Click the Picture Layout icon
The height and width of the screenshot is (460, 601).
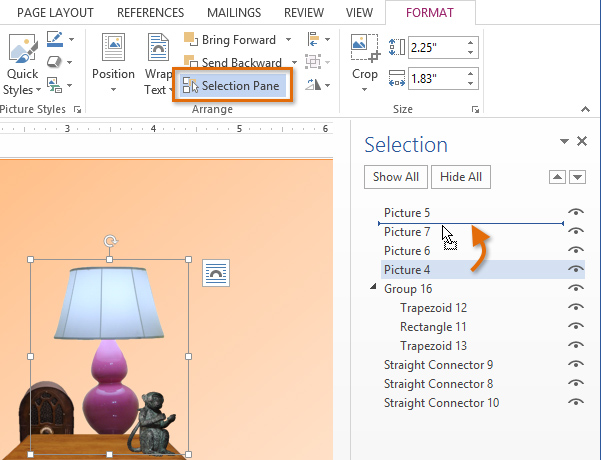click(x=54, y=85)
